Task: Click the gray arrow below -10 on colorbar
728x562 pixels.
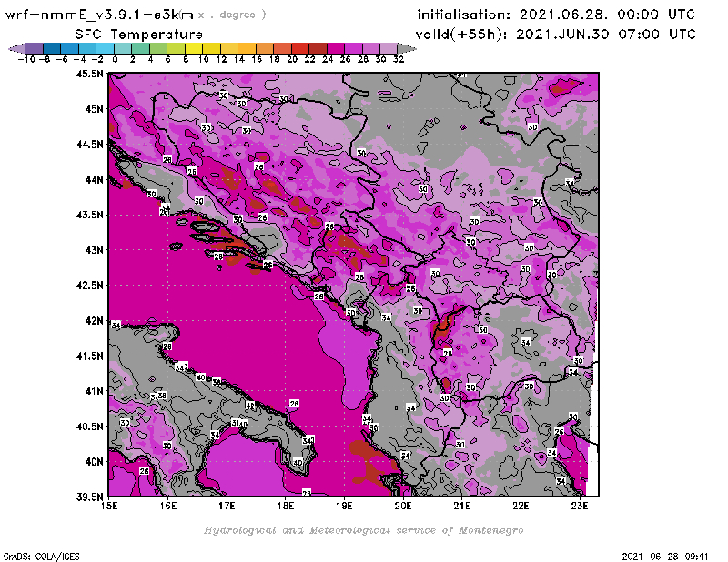Action: click(16, 48)
